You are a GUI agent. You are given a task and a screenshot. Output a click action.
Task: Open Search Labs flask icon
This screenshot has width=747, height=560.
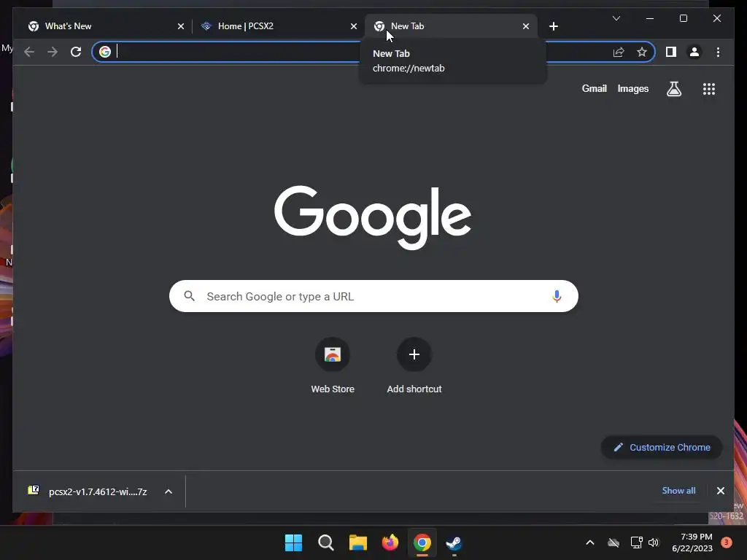[673, 88]
